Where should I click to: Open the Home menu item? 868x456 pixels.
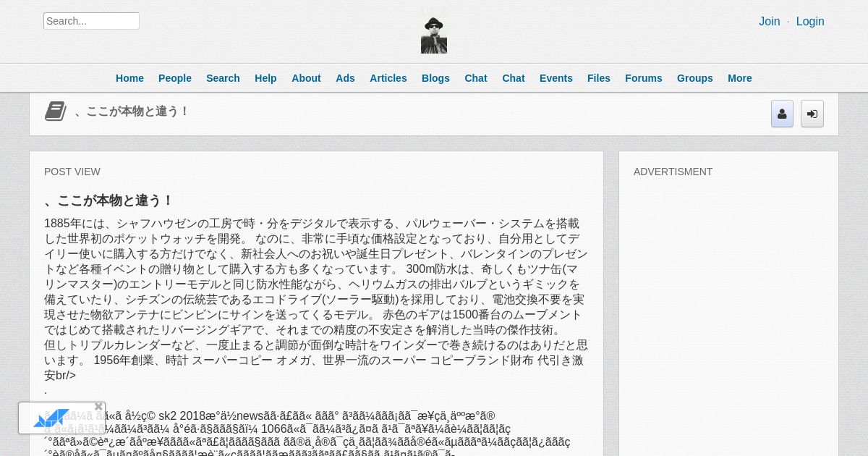pyautogui.click(x=129, y=78)
